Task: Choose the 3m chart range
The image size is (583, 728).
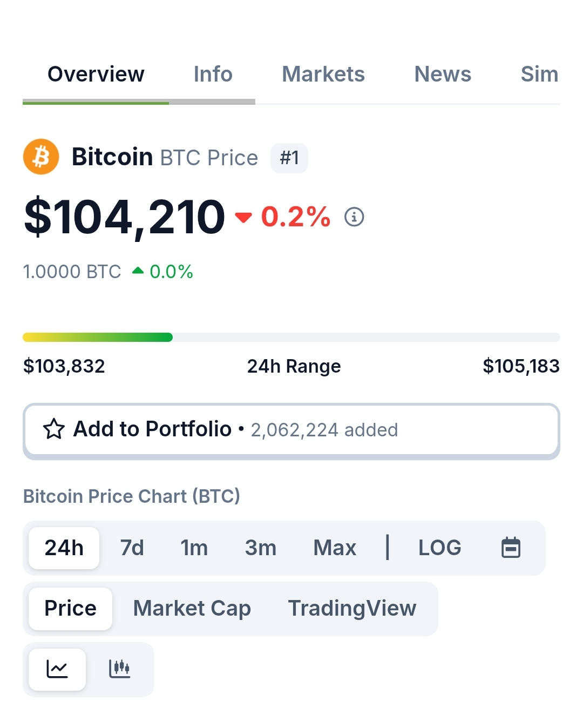Action: pos(261,548)
